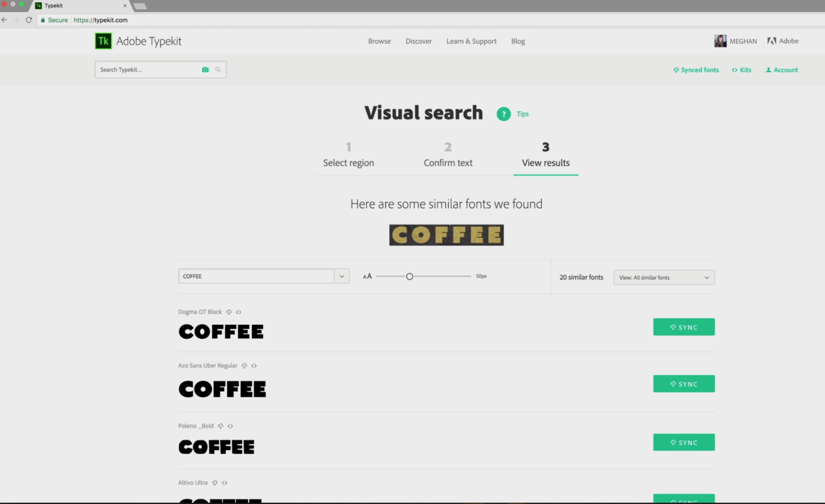Viewport: 825px width, 504px height.
Task: Click MEGHAN profile avatar picture
Action: tap(720, 41)
